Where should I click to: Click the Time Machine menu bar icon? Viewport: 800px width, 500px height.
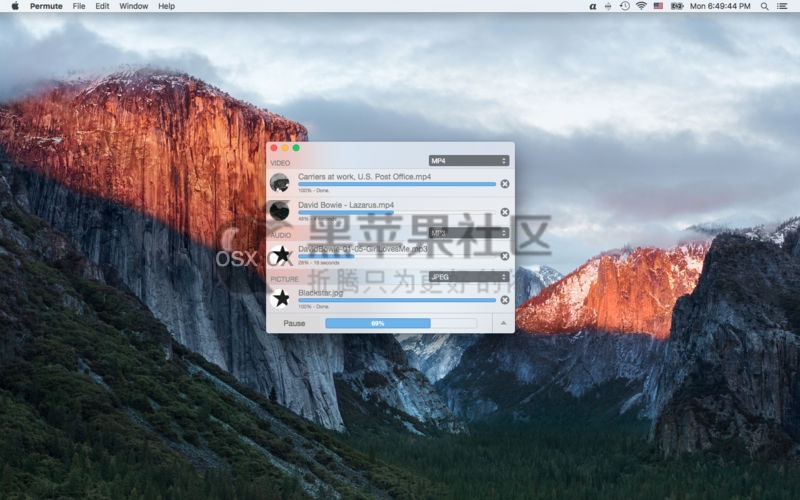(x=624, y=6)
